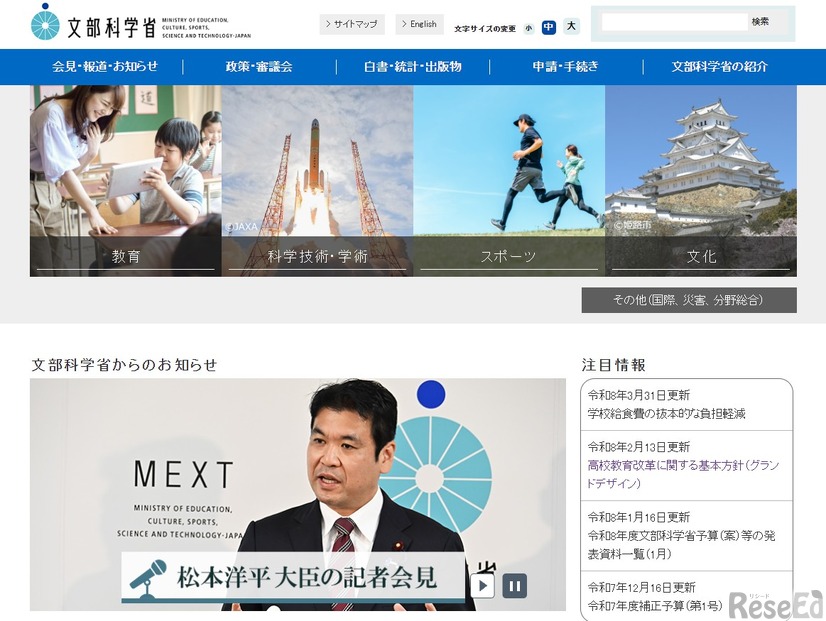826x621 pixels.
Task: Open その他（国際、災害、分野総合）section
Action: 688,299
